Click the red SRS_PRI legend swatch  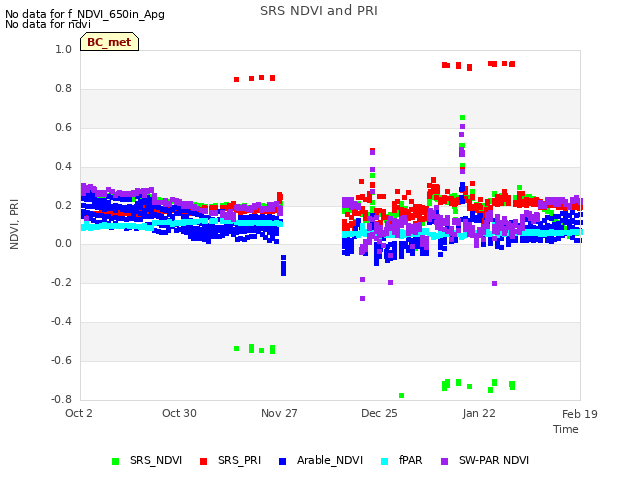click(x=203, y=461)
